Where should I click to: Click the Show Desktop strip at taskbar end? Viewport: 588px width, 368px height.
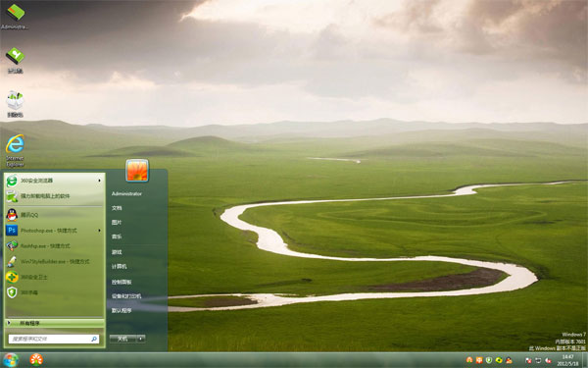[x=585, y=360]
